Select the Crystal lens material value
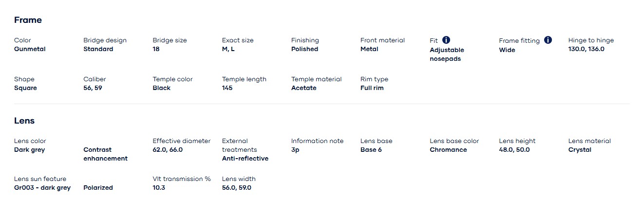 tap(580, 150)
